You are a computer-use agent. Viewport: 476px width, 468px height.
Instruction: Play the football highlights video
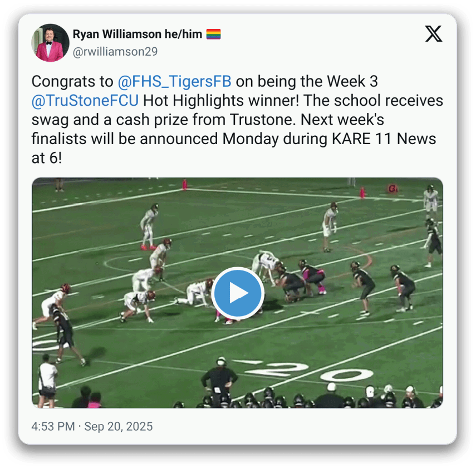click(237, 293)
